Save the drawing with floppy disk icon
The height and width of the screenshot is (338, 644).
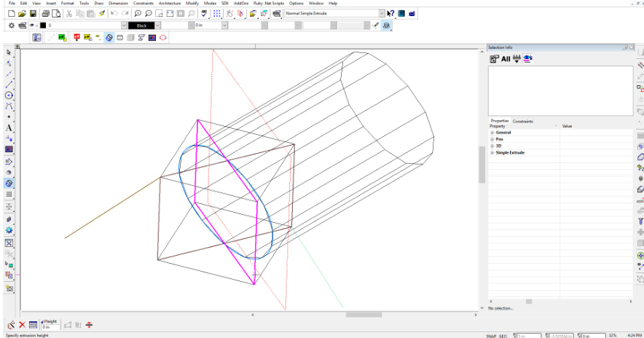[33, 14]
